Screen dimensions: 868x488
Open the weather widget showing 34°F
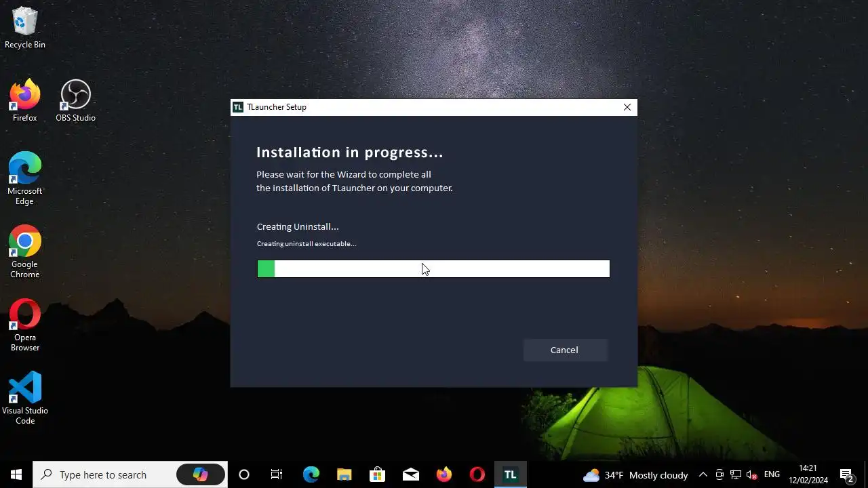pos(635,475)
